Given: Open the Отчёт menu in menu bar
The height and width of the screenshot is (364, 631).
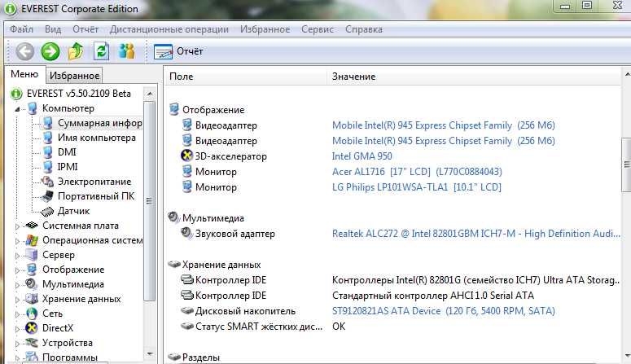Looking at the screenshot, I should point(85,29).
